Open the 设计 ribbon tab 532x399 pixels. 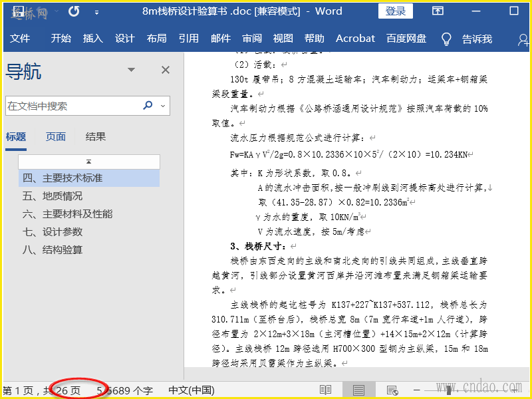click(x=124, y=39)
